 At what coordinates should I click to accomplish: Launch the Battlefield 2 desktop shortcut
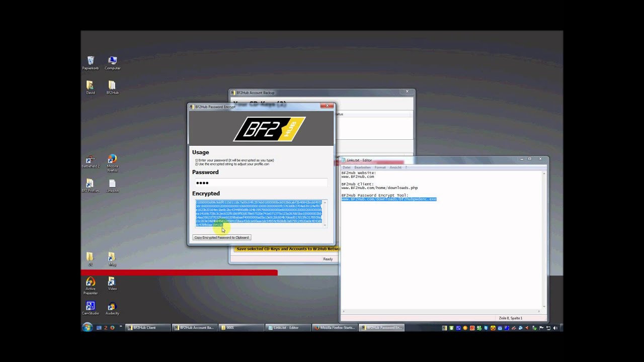pos(91,161)
